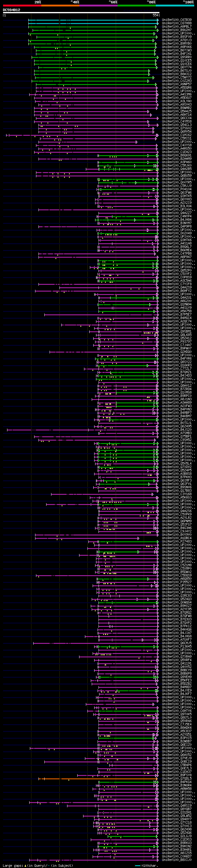Pick hit UniRef100_Q6CCX4
The image size is (197, 868).
coord(177,118)
